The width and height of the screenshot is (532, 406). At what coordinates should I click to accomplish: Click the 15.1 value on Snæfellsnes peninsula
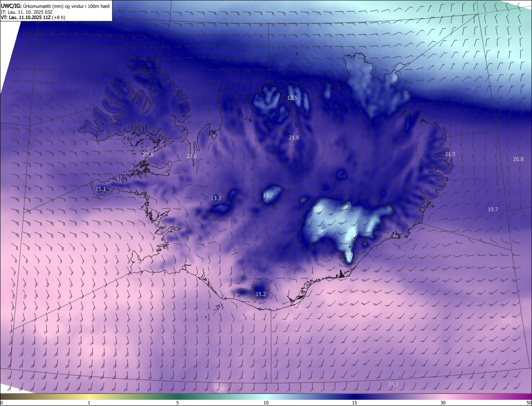click(101, 189)
